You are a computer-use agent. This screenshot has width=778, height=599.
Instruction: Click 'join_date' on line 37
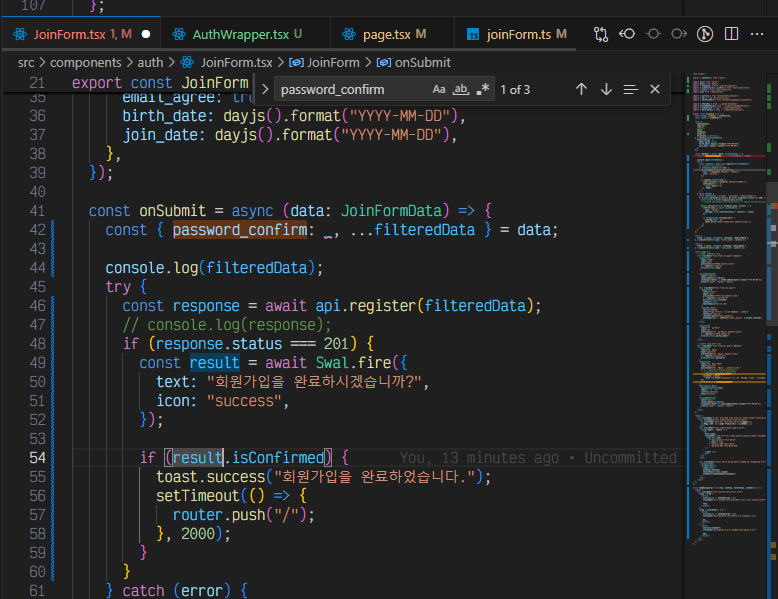click(x=160, y=135)
